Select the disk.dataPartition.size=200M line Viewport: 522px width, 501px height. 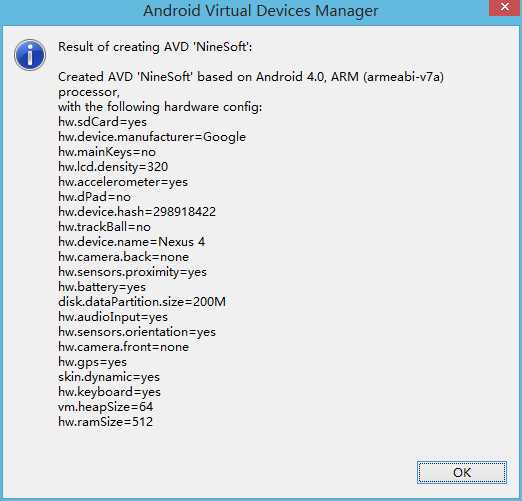(x=142, y=302)
